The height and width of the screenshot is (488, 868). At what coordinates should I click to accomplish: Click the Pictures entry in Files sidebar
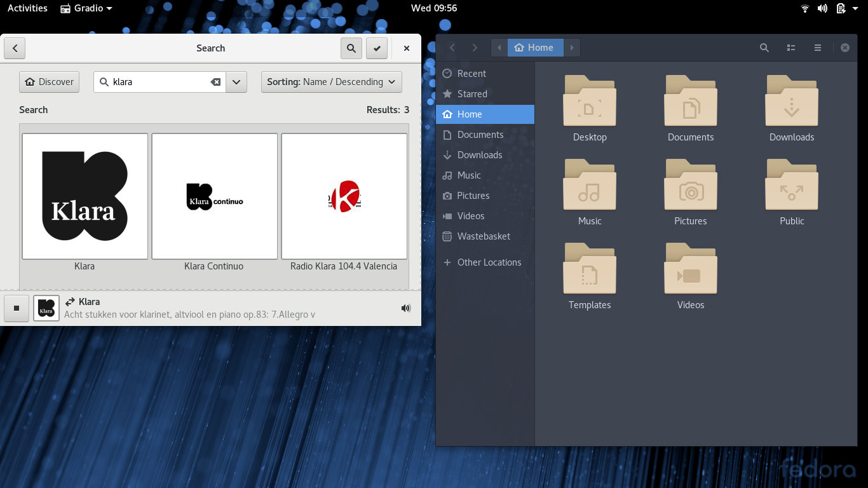click(485, 196)
